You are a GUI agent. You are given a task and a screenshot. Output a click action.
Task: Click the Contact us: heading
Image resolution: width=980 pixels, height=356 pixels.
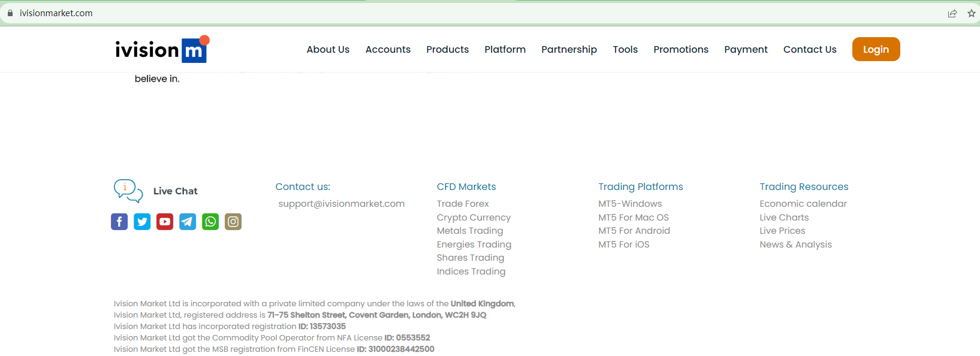[x=303, y=187]
